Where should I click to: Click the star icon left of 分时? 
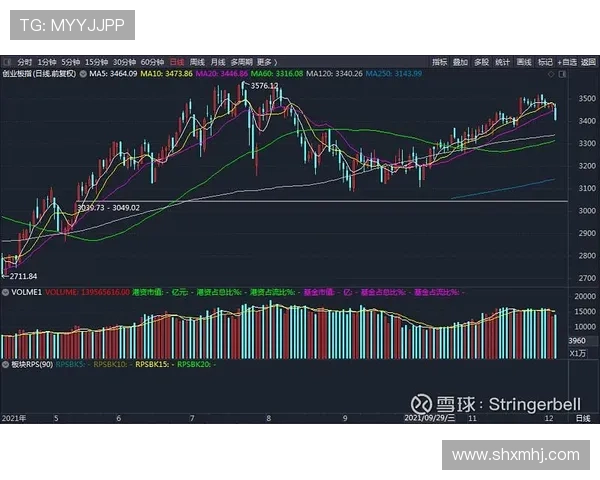[7, 61]
